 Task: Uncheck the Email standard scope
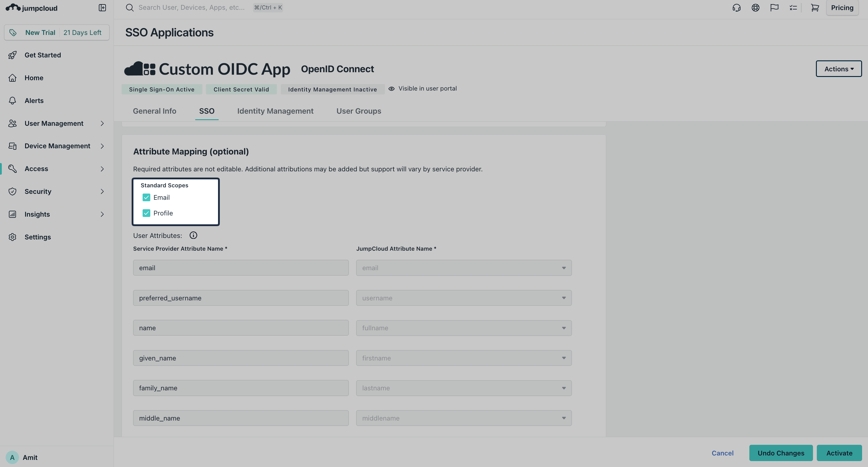click(146, 197)
